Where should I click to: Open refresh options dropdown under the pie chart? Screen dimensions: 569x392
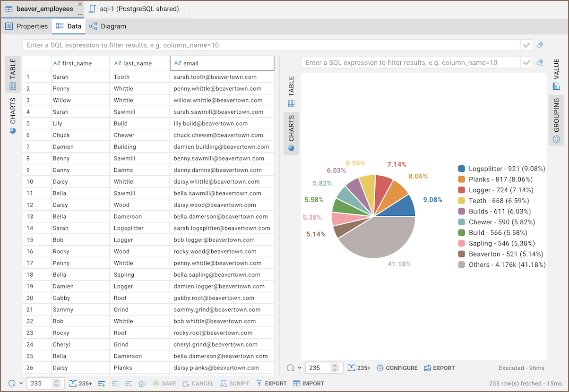300,368
